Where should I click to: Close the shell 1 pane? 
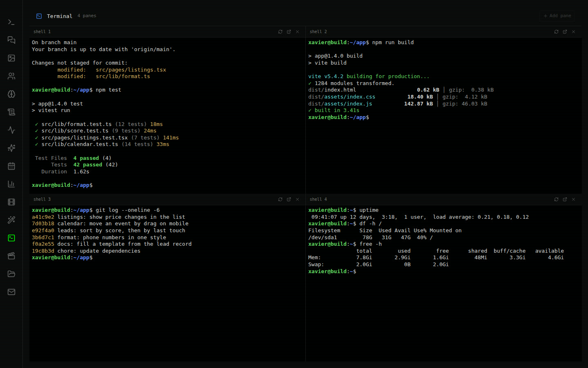(297, 32)
